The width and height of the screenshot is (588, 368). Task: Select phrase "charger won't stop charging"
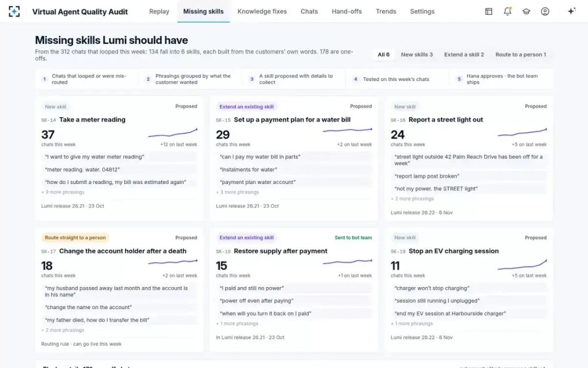pyautogui.click(x=468, y=289)
